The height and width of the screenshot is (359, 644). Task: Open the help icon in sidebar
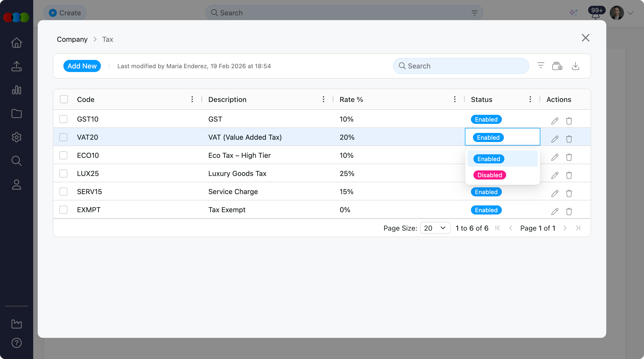(x=17, y=343)
